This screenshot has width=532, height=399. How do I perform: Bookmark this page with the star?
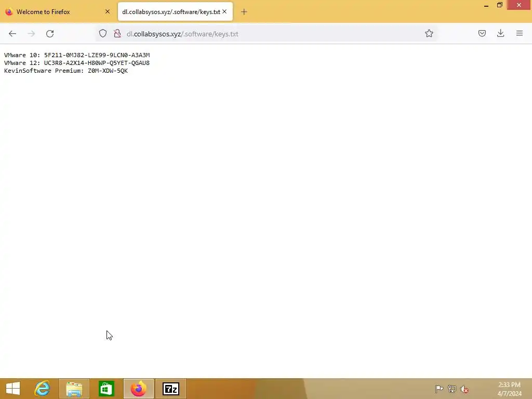(429, 33)
